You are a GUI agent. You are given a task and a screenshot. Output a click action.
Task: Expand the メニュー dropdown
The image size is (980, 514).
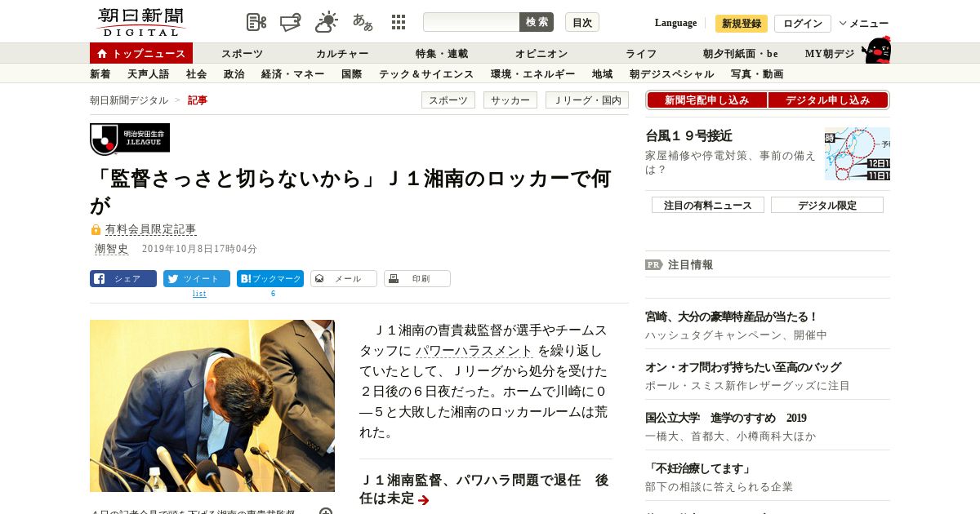click(x=864, y=23)
